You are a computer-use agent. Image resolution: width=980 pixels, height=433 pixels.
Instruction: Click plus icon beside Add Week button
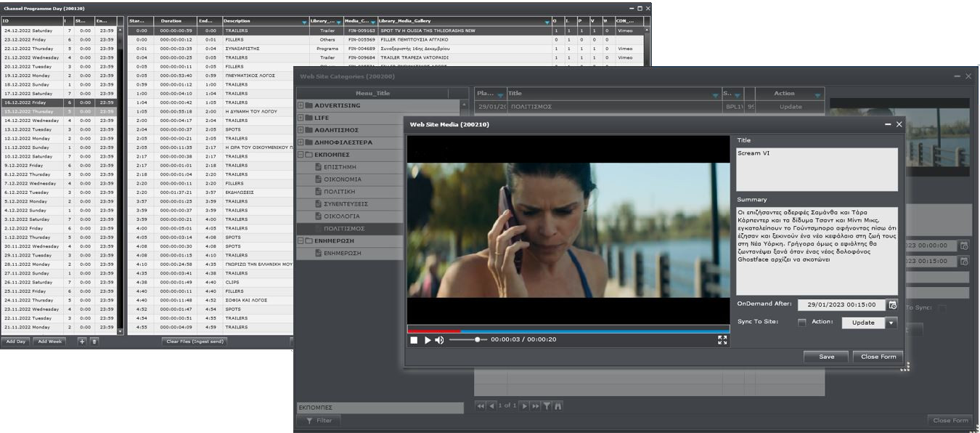coord(82,341)
